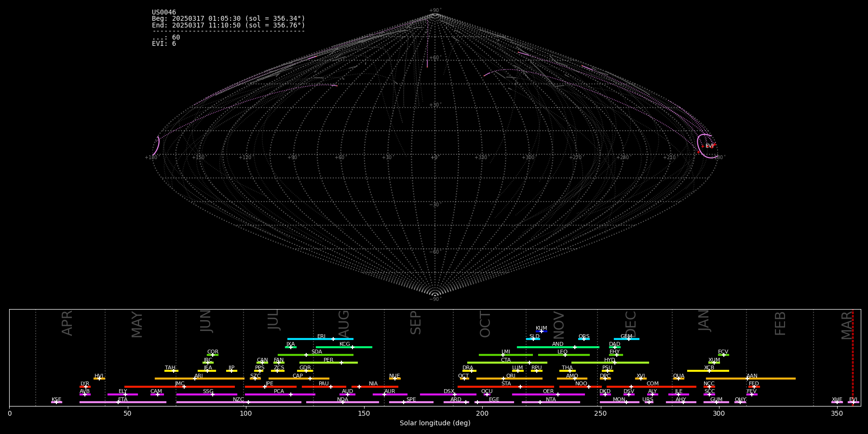Click the COR shower label
Screen dimensions: 868x434
coord(213,352)
